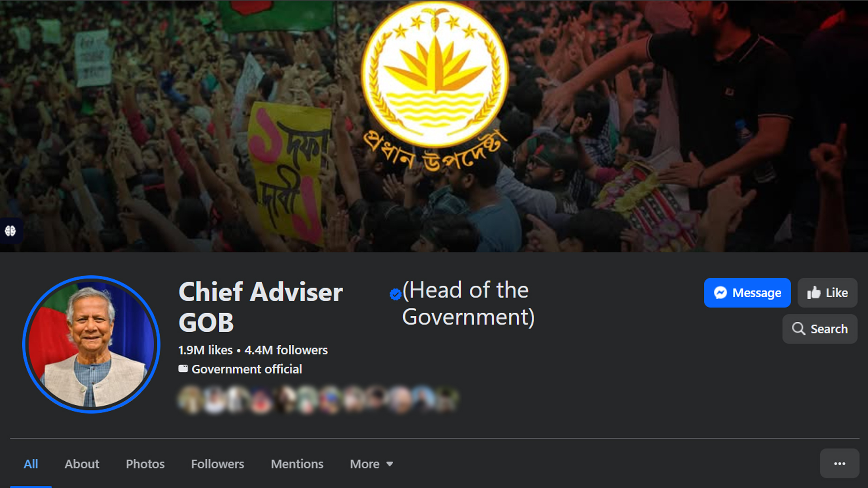The width and height of the screenshot is (868, 488).
Task: Like the Chief Adviser GOB page
Action: 827,293
